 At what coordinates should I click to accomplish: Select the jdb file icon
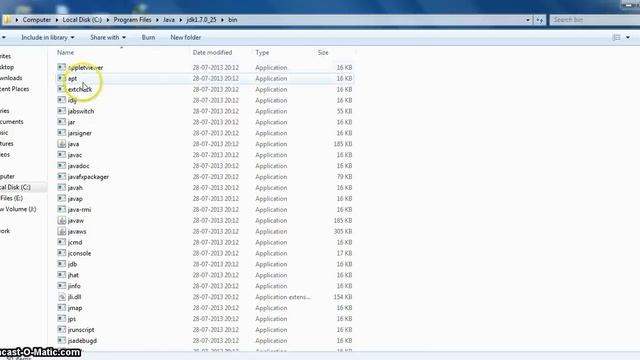(62, 264)
